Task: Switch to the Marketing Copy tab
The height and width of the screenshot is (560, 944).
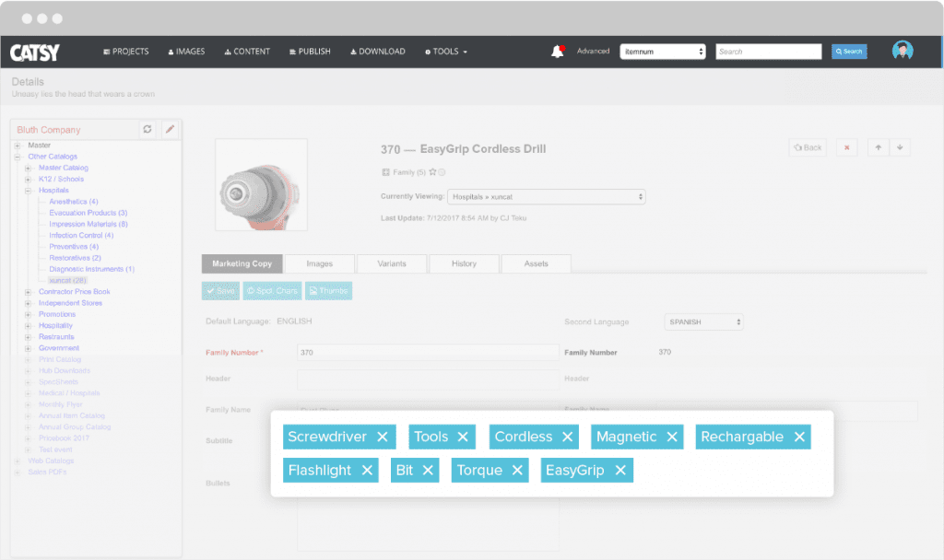Action: click(x=242, y=263)
